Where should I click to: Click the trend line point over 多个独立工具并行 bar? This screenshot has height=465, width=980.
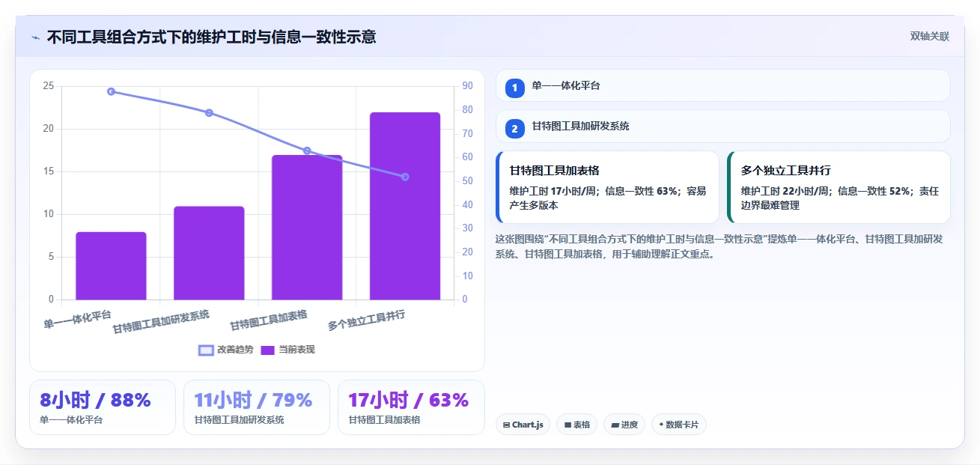pos(405,177)
